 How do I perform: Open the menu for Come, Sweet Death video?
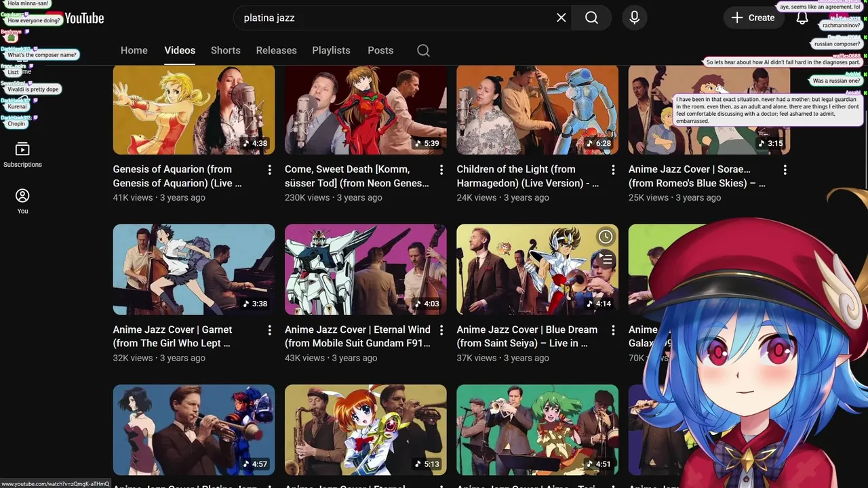pos(441,169)
